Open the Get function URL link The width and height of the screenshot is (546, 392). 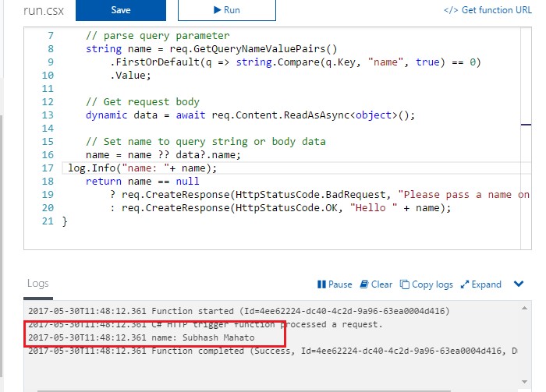[487, 10]
